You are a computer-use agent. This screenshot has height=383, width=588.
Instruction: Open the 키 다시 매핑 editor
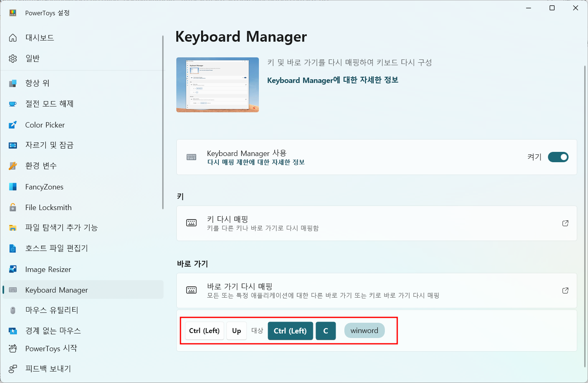pyautogui.click(x=377, y=223)
